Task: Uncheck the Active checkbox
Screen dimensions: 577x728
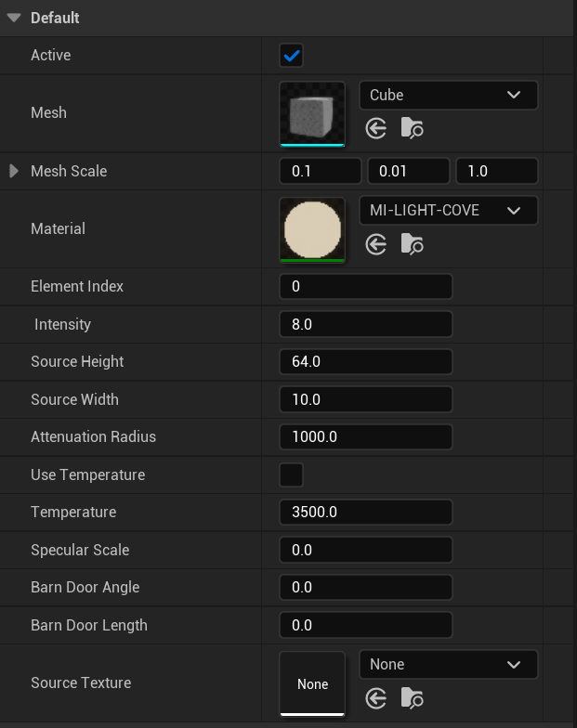Action: (292, 56)
